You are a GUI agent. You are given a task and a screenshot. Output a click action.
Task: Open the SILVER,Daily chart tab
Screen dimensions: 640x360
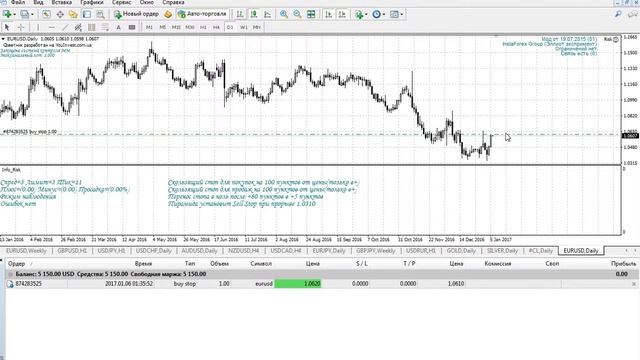pos(502,251)
